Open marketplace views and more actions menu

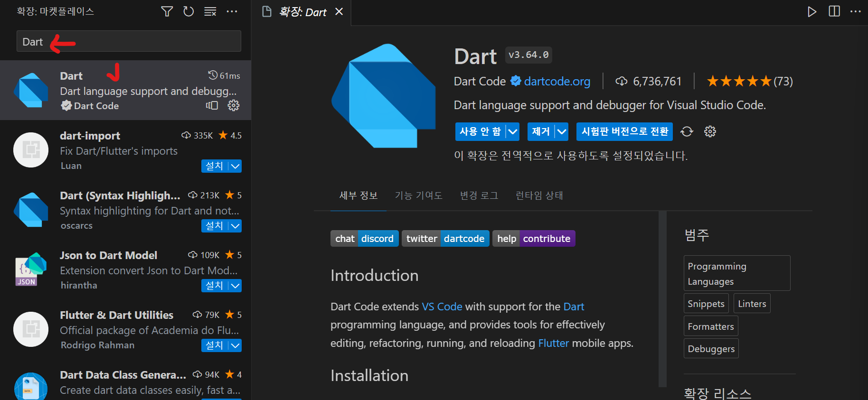(x=232, y=11)
